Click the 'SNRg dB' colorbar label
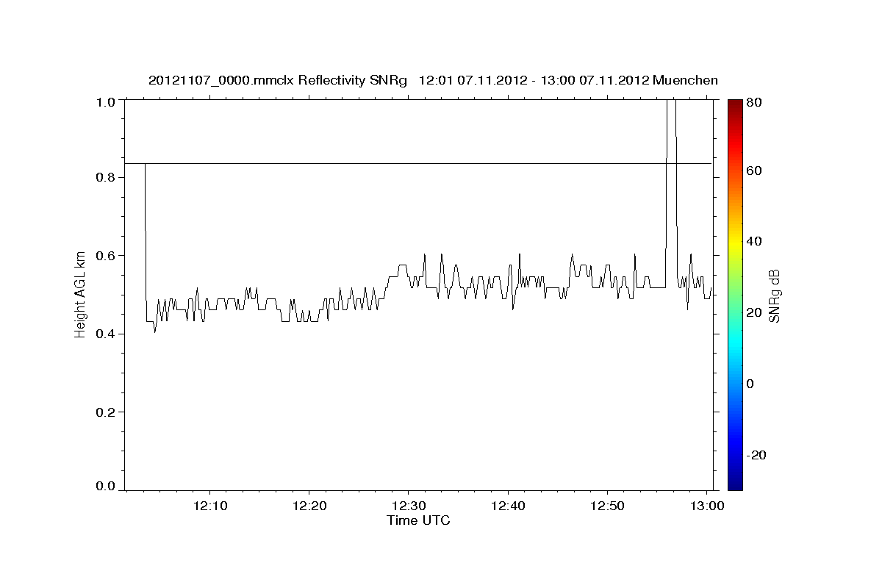The width and height of the screenshot is (882, 588). click(x=774, y=295)
